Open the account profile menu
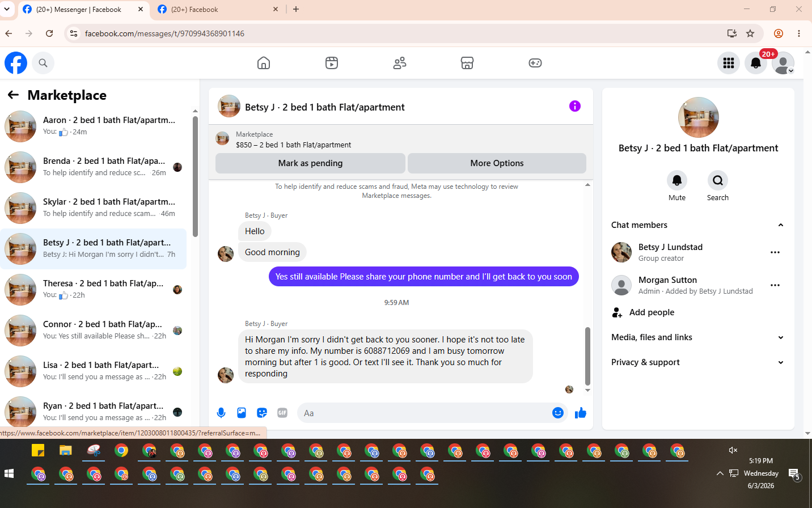This screenshot has width=812, height=508. (x=783, y=63)
